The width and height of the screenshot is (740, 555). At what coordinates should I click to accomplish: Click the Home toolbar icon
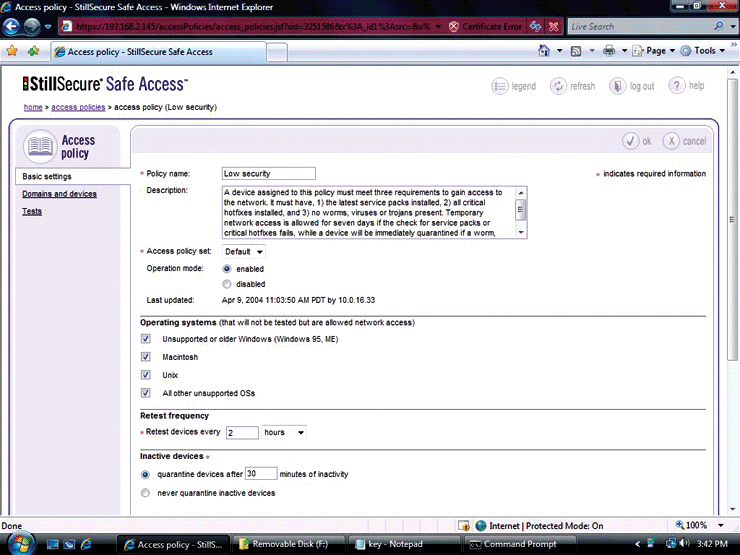(544, 50)
